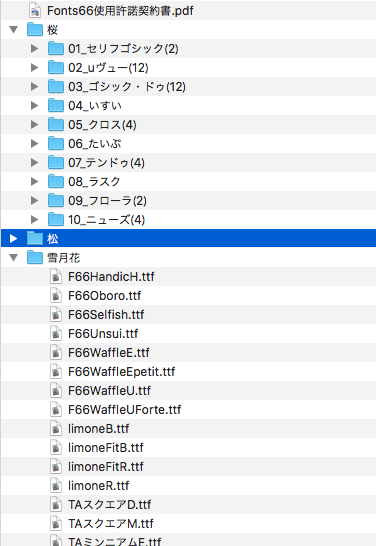This screenshot has width=376, height=546.
Task: Collapse the 雪月花 folder disclosure triangle
Action: tap(14, 258)
